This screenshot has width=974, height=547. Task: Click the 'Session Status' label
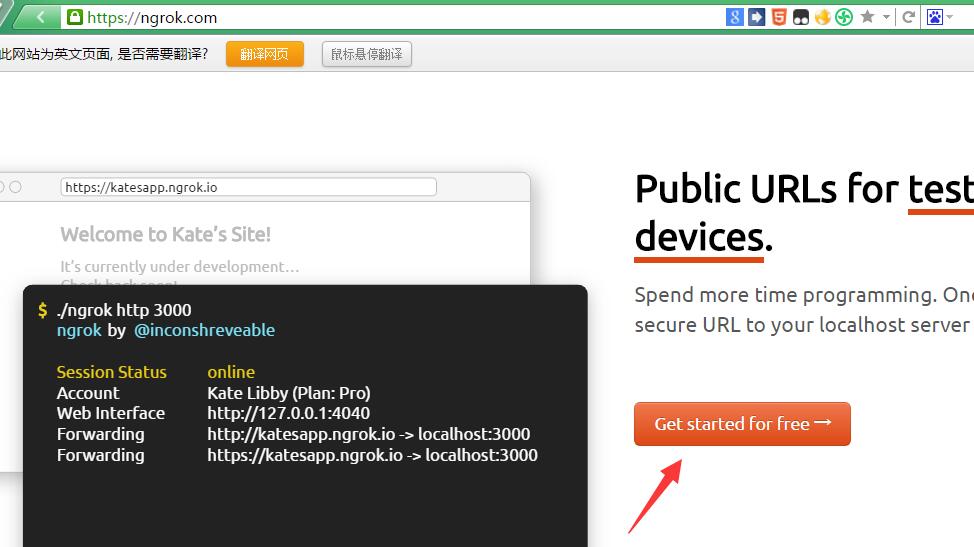coord(112,372)
